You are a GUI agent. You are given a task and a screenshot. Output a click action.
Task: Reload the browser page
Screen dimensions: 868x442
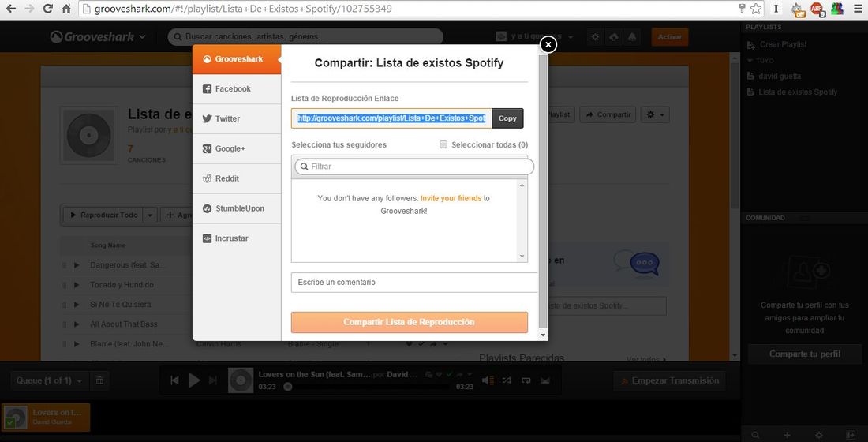pyautogui.click(x=48, y=9)
